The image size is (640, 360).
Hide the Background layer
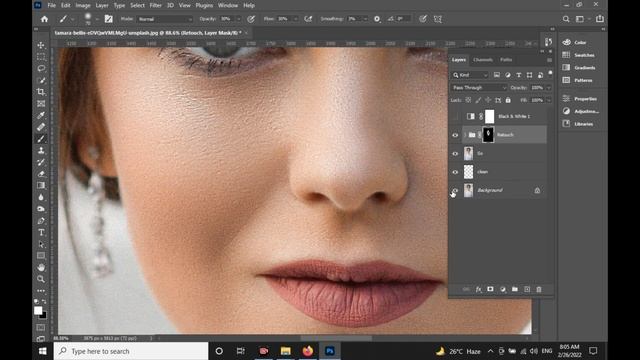pyautogui.click(x=455, y=191)
